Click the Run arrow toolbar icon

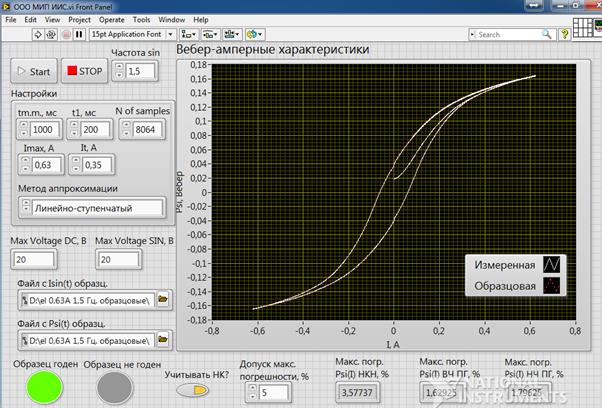(x=38, y=35)
